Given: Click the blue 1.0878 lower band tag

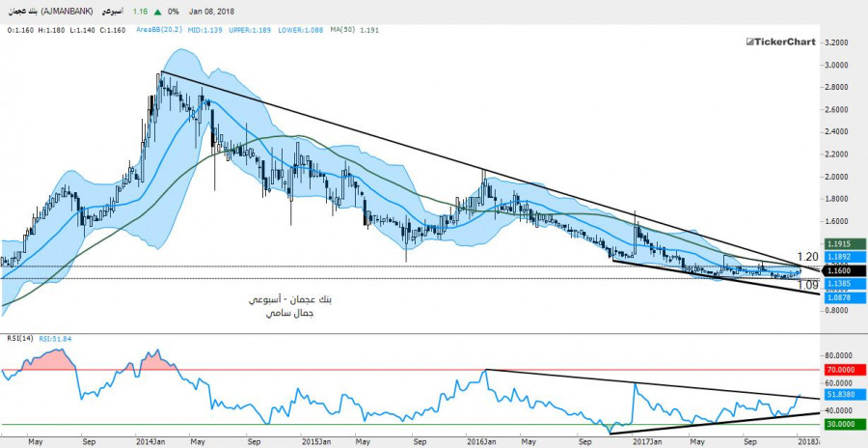Looking at the screenshot, I should pos(842,298).
